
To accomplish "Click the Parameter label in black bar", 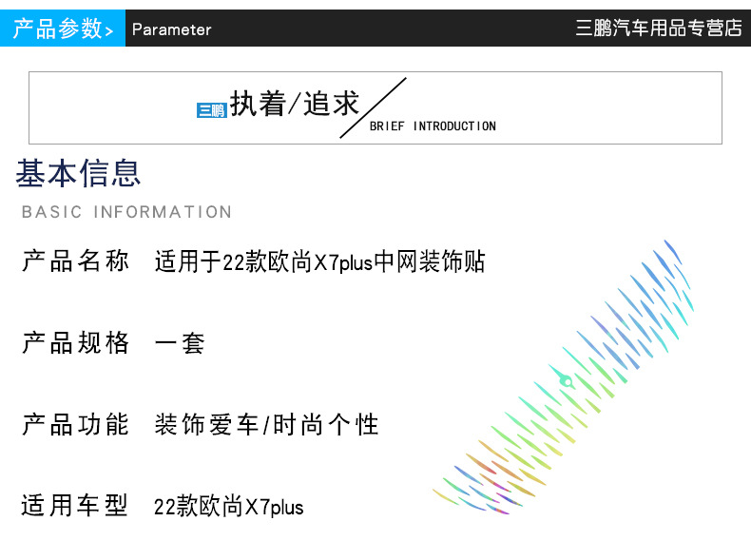I will (171, 29).
